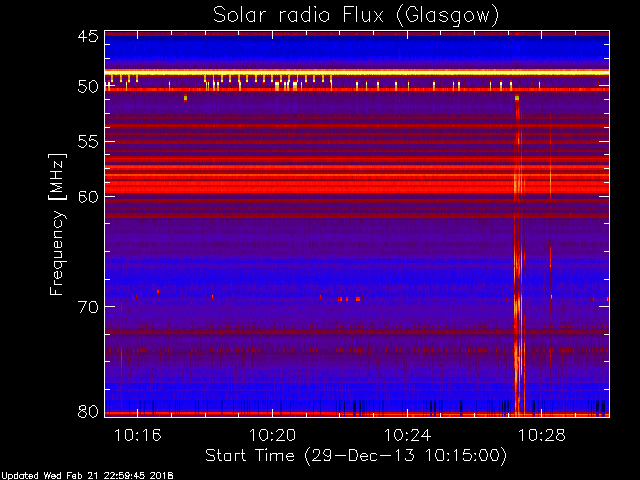Click the 60 frequency tick label
640x480 pixels.
[88, 196]
